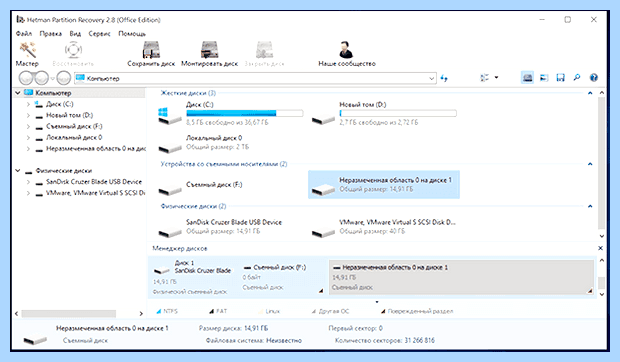Toggle the preview panel icon

click(x=544, y=78)
